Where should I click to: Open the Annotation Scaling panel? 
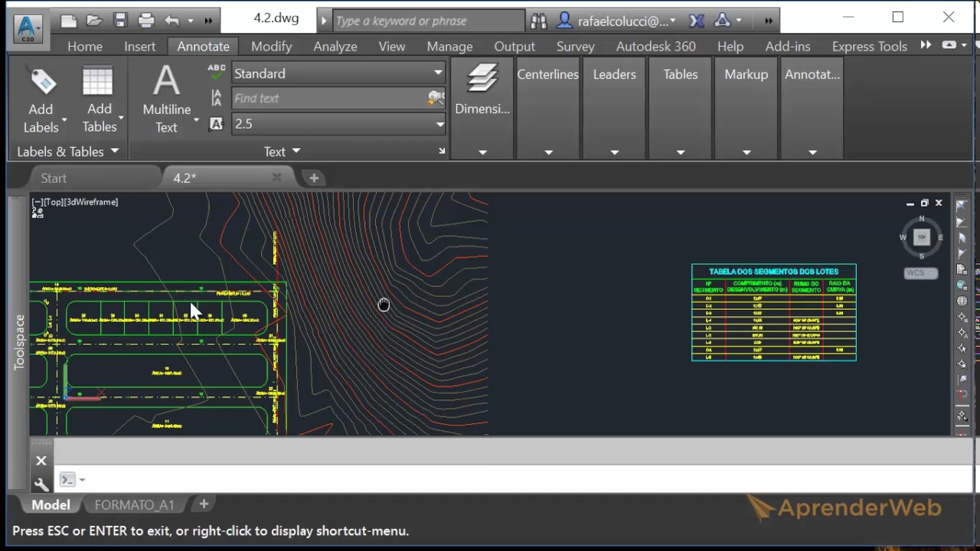pyautogui.click(x=812, y=109)
